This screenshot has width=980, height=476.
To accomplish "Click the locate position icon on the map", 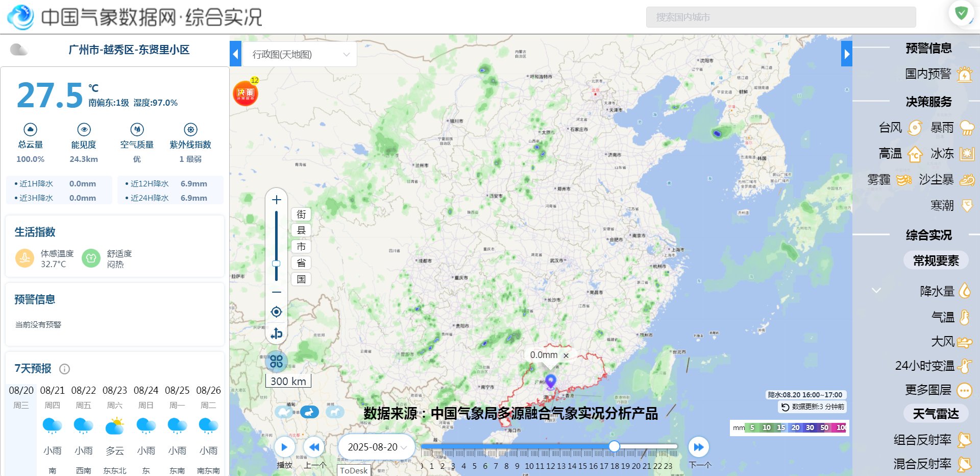I will [x=276, y=312].
